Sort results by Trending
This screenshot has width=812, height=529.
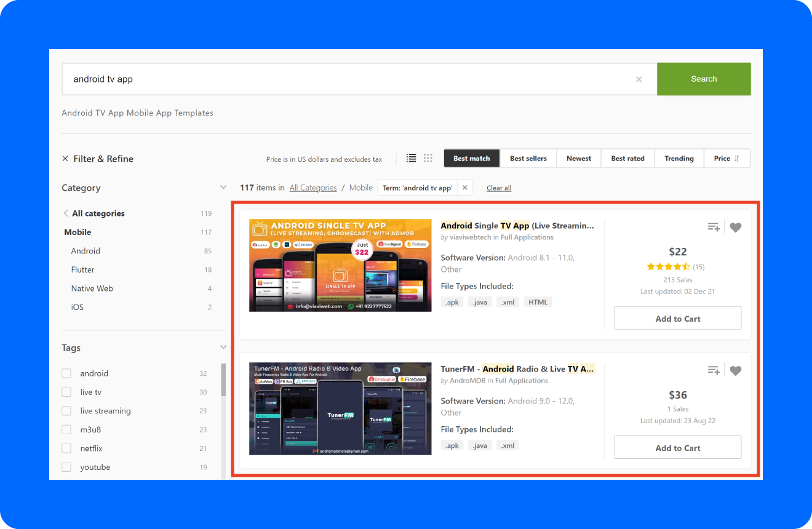click(x=679, y=158)
